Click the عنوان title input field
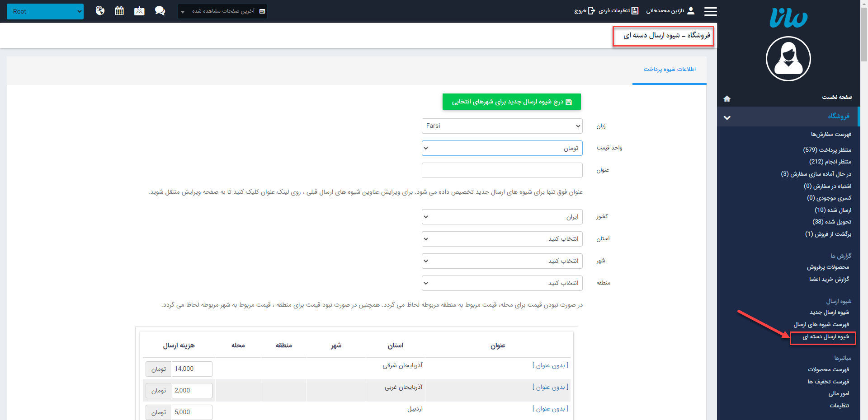 (502, 170)
